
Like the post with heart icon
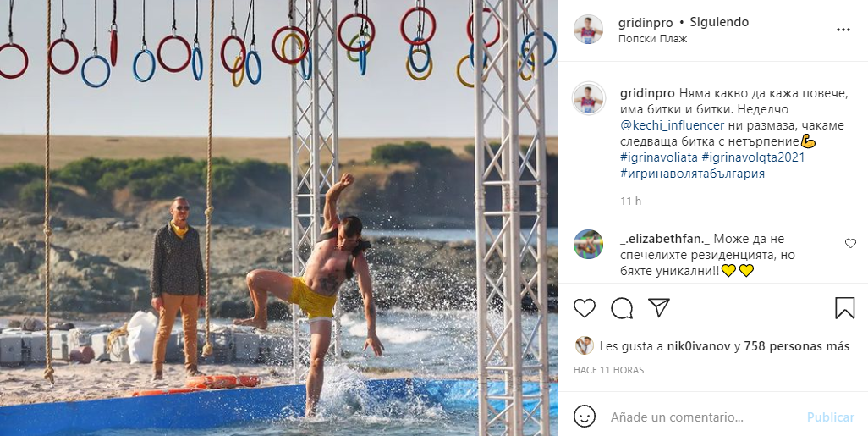pos(584,307)
